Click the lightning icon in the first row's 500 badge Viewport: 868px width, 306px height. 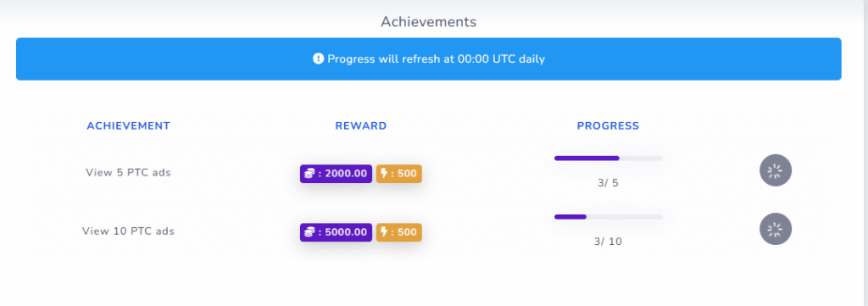coord(384,174)
